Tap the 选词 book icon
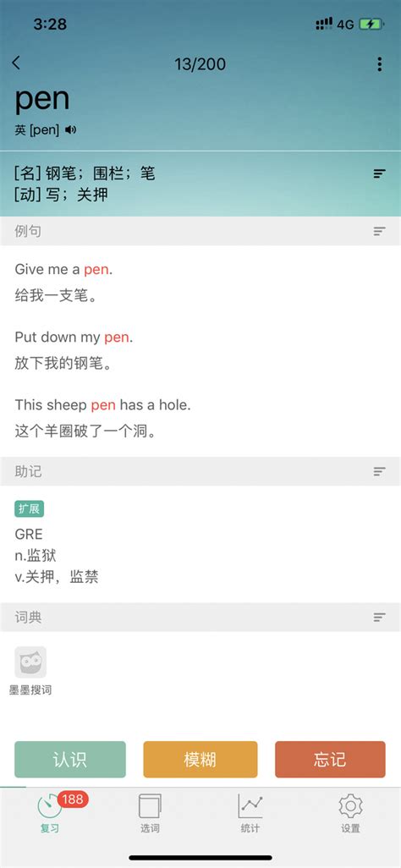The image size is (401, 868). [150, 806]
